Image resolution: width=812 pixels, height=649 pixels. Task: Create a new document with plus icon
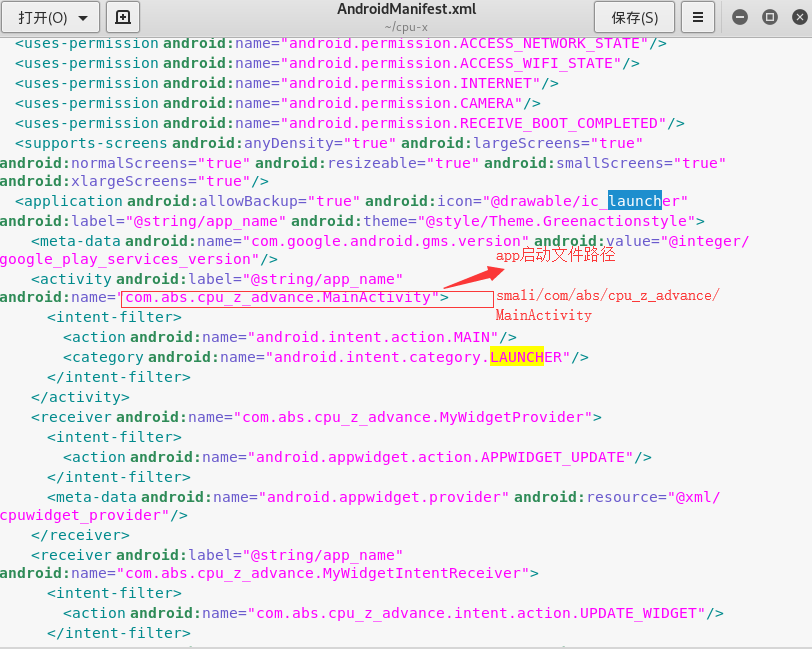tap(122, 18)
